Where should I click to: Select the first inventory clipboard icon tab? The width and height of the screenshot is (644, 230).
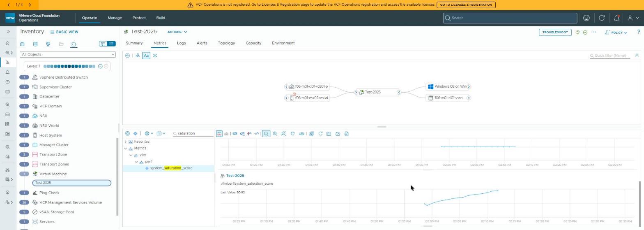(22, 44)
